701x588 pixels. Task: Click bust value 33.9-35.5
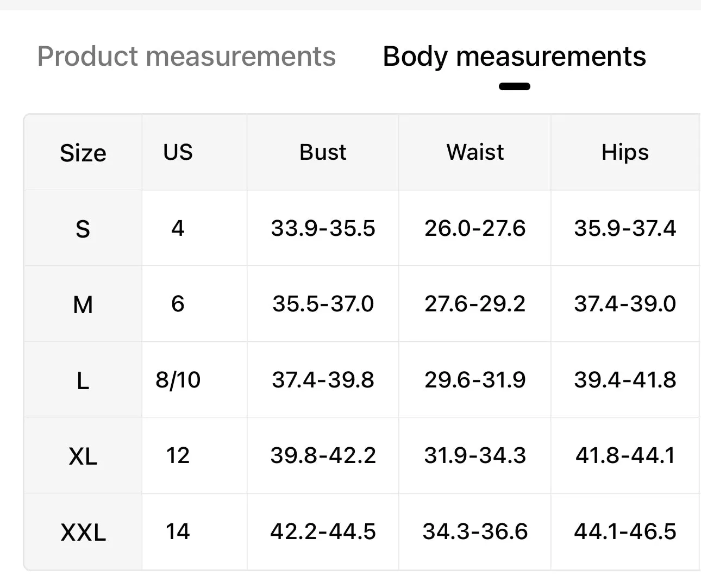coord(323,228)
